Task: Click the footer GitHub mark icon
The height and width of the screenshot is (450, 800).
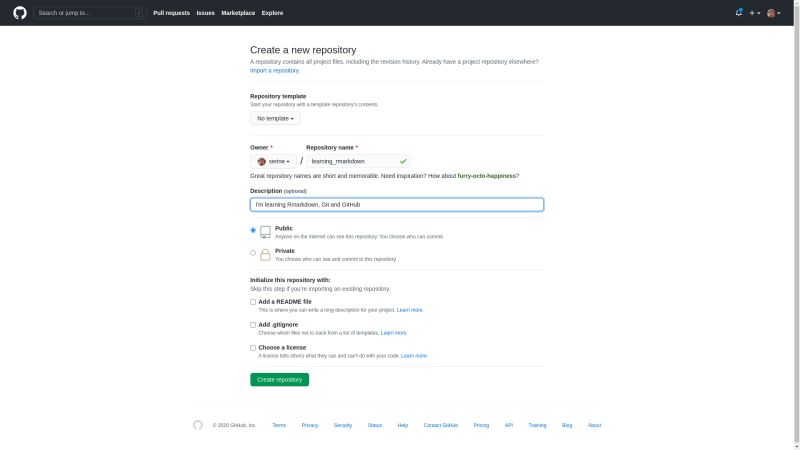Action: (197, 425)
